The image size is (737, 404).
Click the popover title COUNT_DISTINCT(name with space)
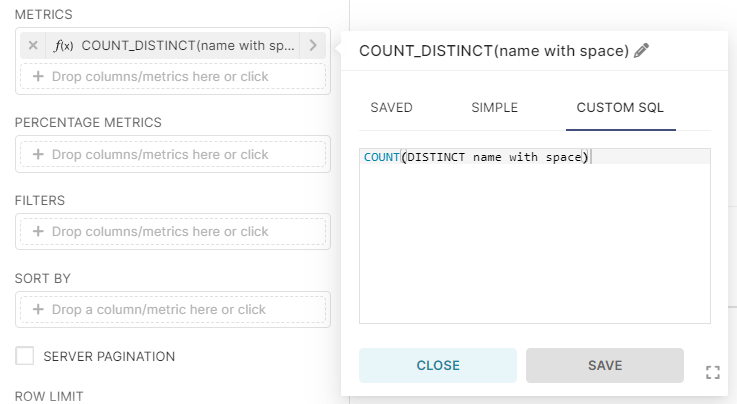coord(494,50)
